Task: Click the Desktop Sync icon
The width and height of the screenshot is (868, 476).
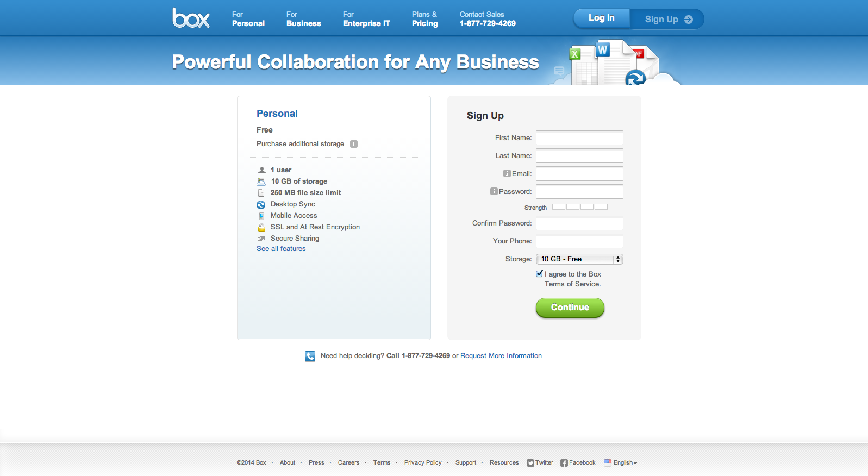Action: pyautogui.click(x=261, y=204)
